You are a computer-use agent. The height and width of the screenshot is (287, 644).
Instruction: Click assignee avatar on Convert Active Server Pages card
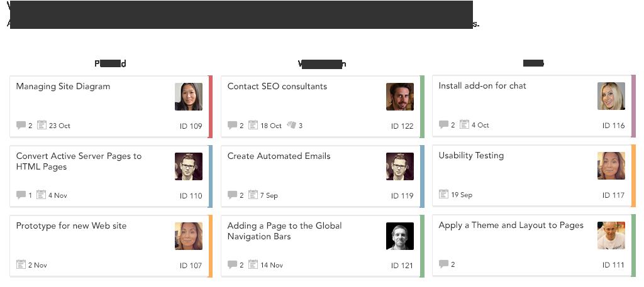pyautogui.click(x=189, y=166)
